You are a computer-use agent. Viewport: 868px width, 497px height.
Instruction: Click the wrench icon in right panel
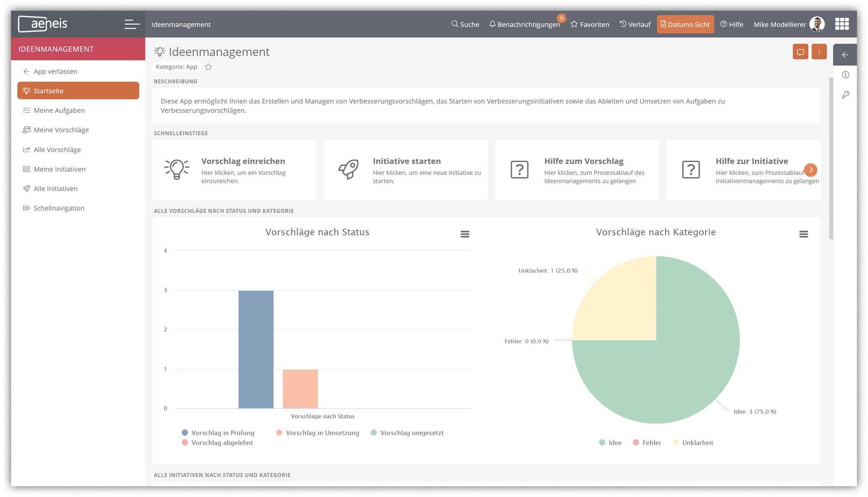pyautogui.click(x=845, y=95)
